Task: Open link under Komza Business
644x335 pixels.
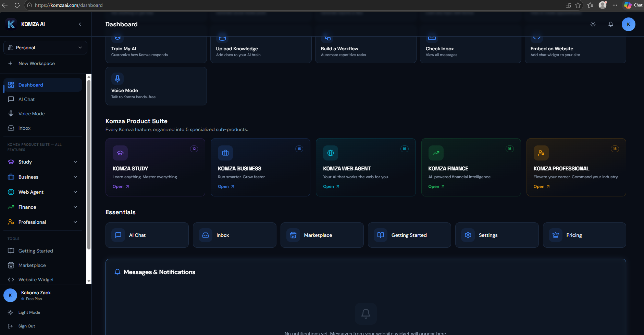Action: tap(226, 186)
